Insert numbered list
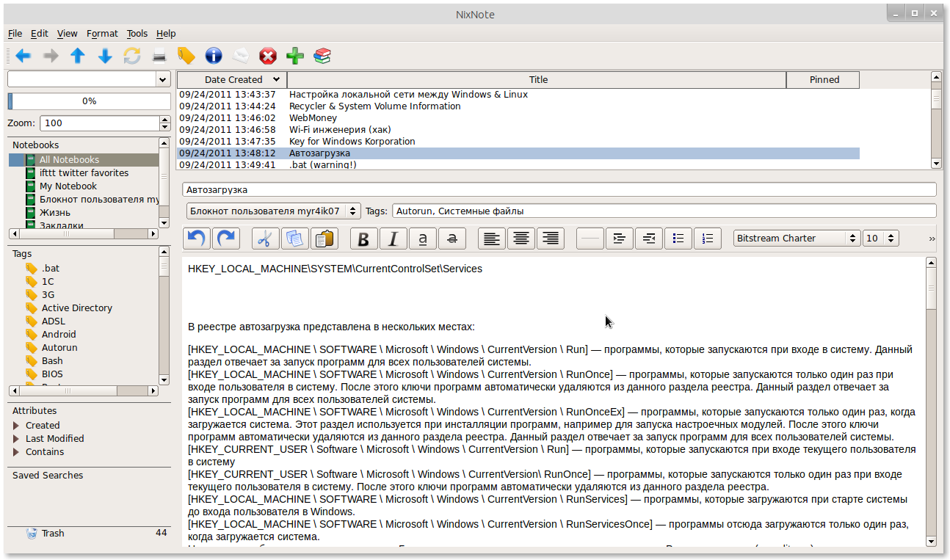950x560 pixels. (x=708, y=238)
